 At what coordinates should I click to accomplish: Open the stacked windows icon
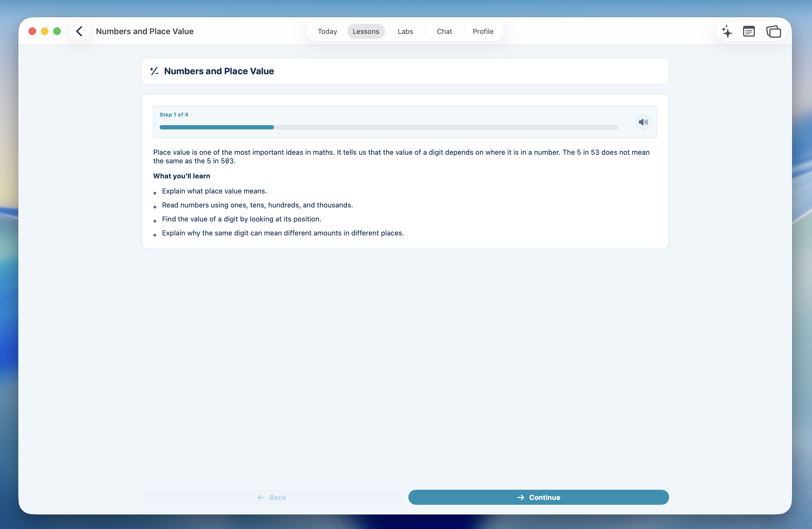773,31
